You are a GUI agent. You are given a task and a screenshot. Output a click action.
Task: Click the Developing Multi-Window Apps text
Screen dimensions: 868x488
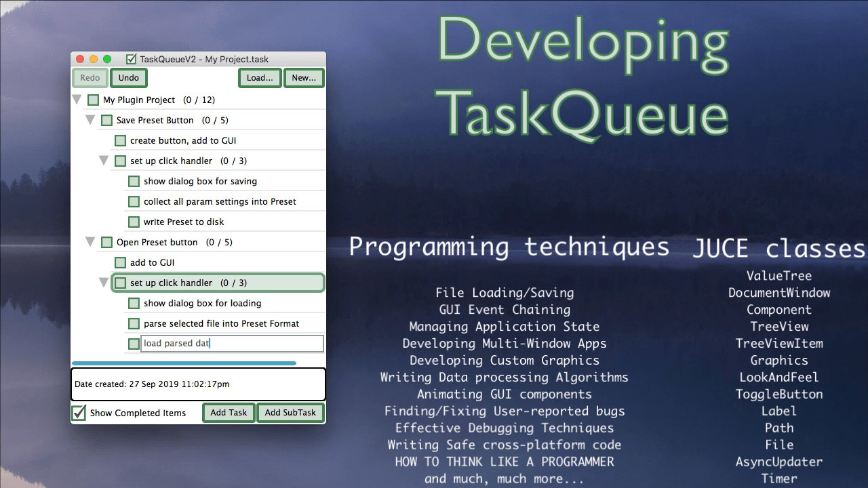tap(505, 344)
